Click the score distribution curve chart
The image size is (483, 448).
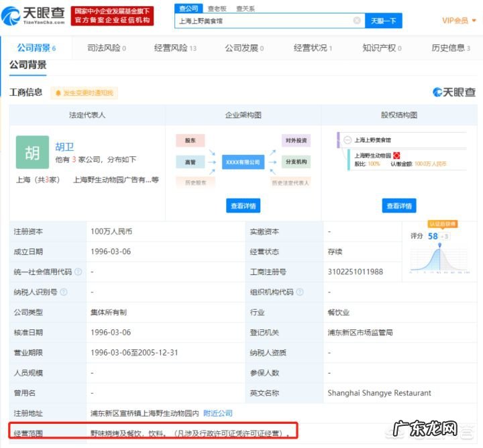pyautogui.click(x=439, y=259)
